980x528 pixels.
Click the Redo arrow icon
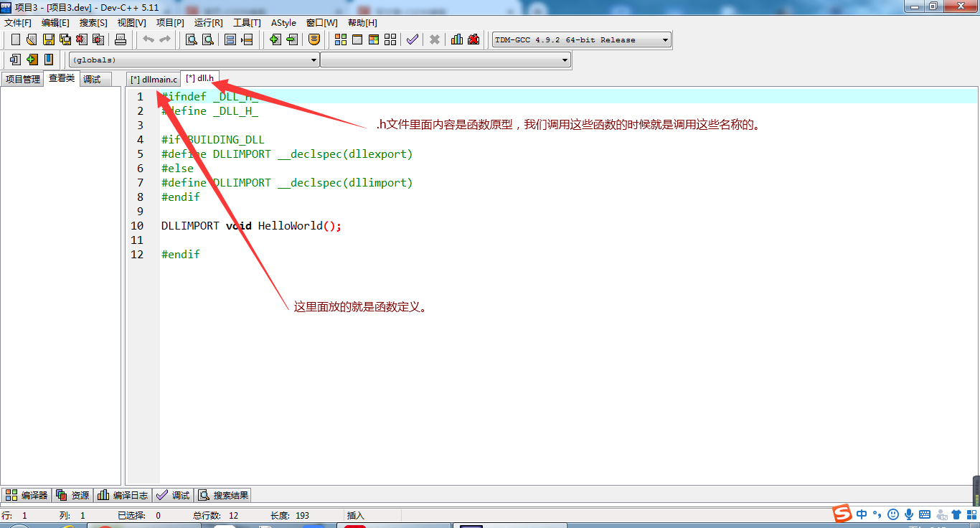click(165, 39)
